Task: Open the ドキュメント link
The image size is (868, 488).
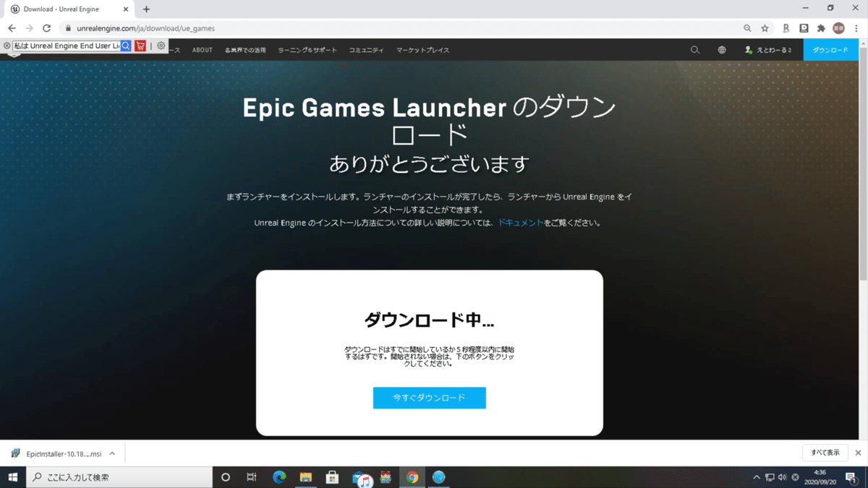Action: pyautogui.click(x=520, y=223)
